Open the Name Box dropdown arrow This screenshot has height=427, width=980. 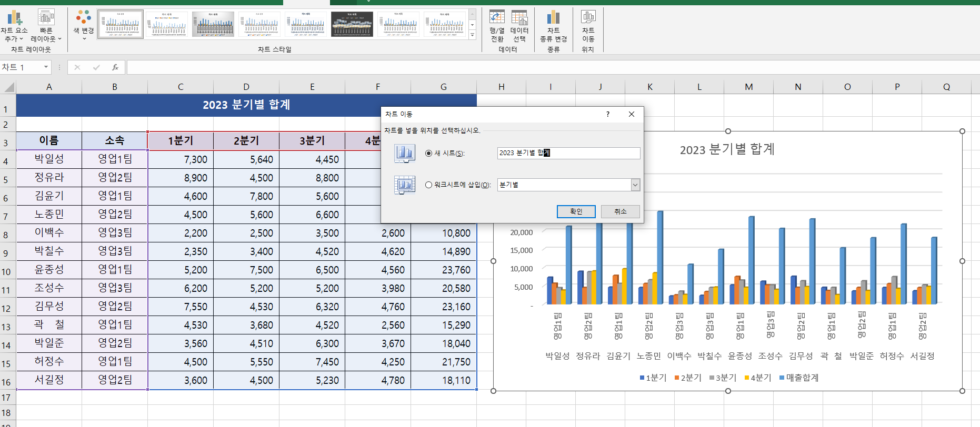pos(46,67)
